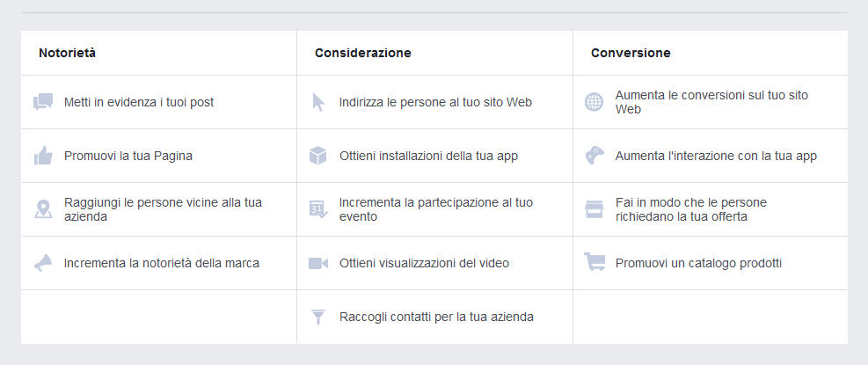The height and width of the screenshot is (365, 868).
Task: Select the video camera icon
Action: pos(318,263)
